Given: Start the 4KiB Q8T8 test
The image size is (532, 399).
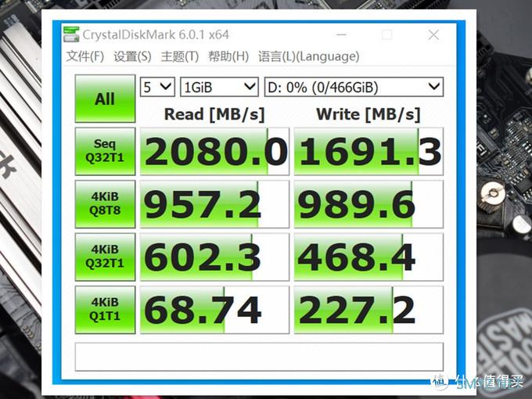Looking at the screenshot, I should [x=105, y=204].
